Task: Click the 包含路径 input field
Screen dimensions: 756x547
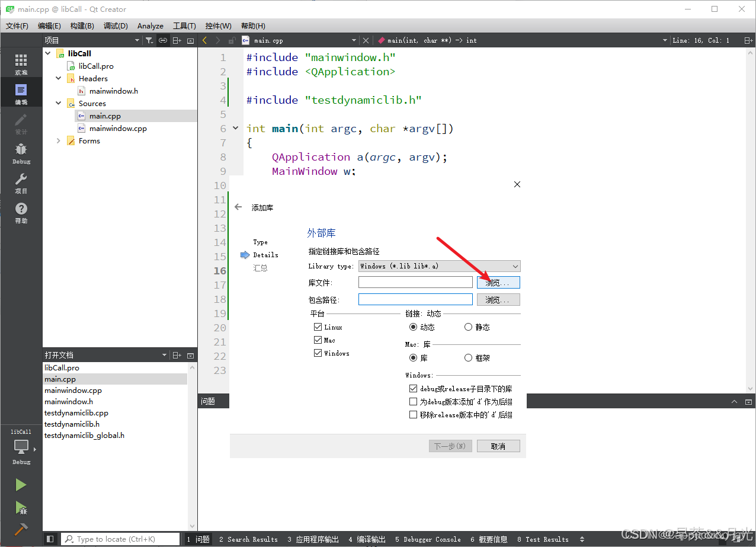Action: pos(415,300)
